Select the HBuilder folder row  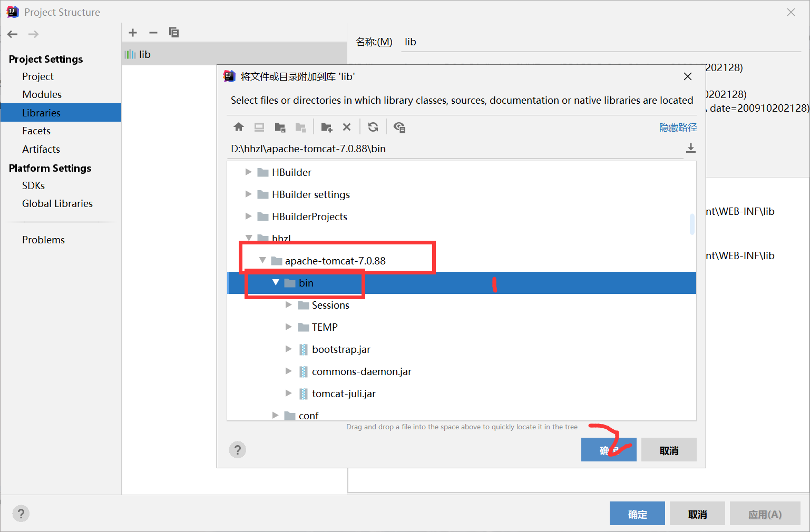462,172
